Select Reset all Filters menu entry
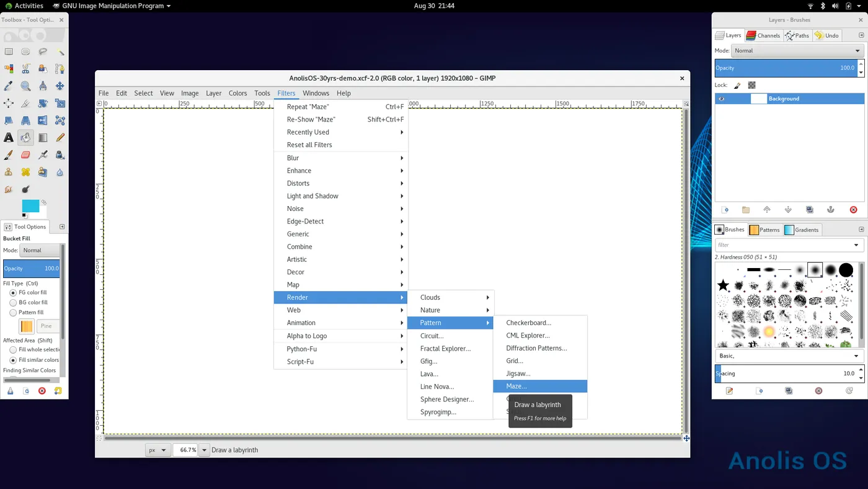868x489 pixels. pos(341,145)
